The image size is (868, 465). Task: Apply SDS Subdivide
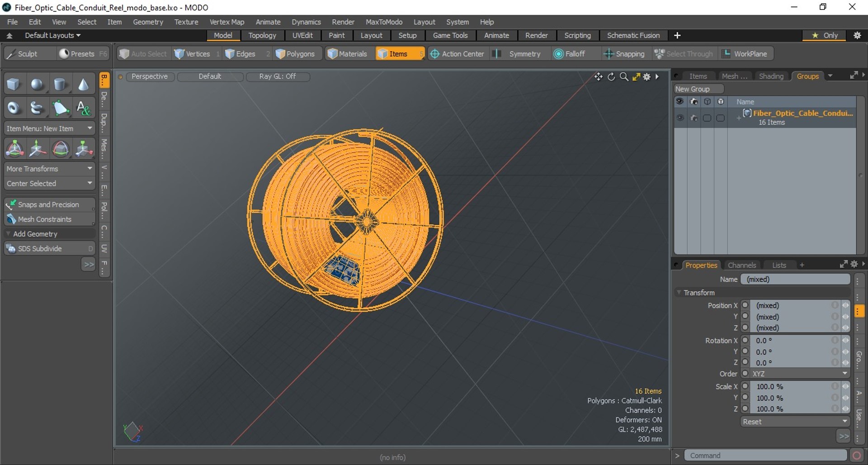coord(50,249)
